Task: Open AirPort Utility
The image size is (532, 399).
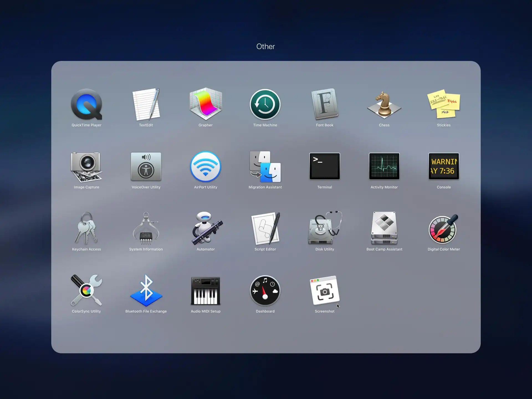Action: [206, 166]
